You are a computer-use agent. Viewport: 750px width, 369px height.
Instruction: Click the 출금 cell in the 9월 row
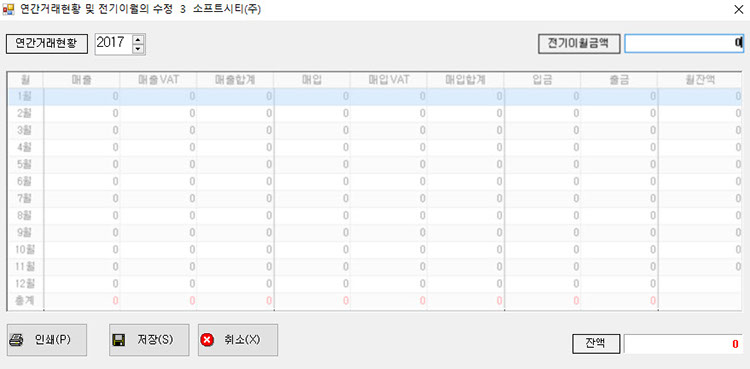(x=619, y=232)
